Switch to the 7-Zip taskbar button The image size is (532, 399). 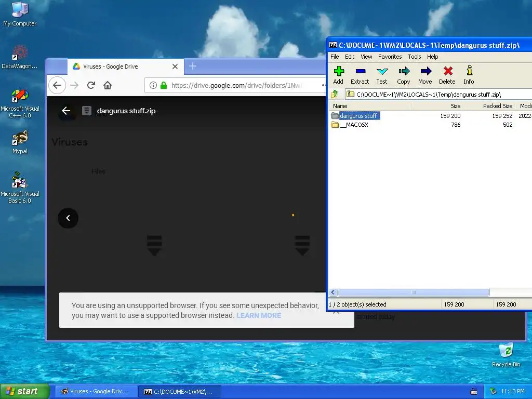(180, 392)
